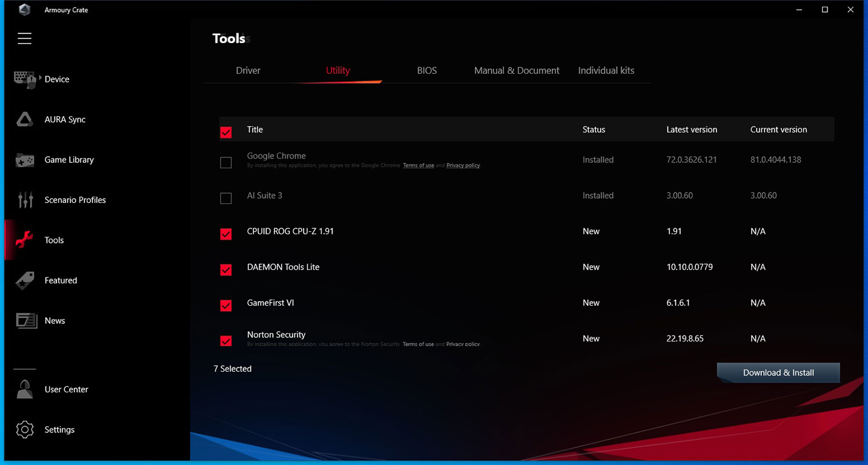Select the Norton Security title
This screenshot has height=465, width=868.
coord(276,334)
